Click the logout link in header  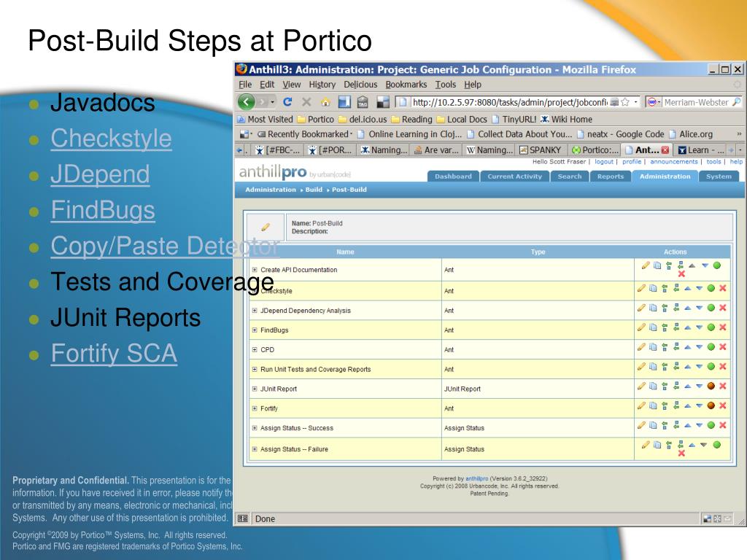coord(604,162)
